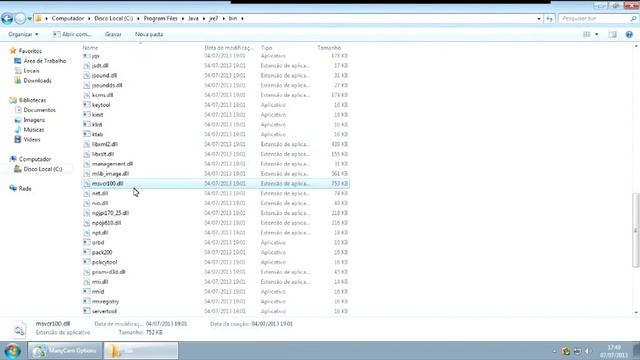Toggle the preview pane icon

click(612, 34)
